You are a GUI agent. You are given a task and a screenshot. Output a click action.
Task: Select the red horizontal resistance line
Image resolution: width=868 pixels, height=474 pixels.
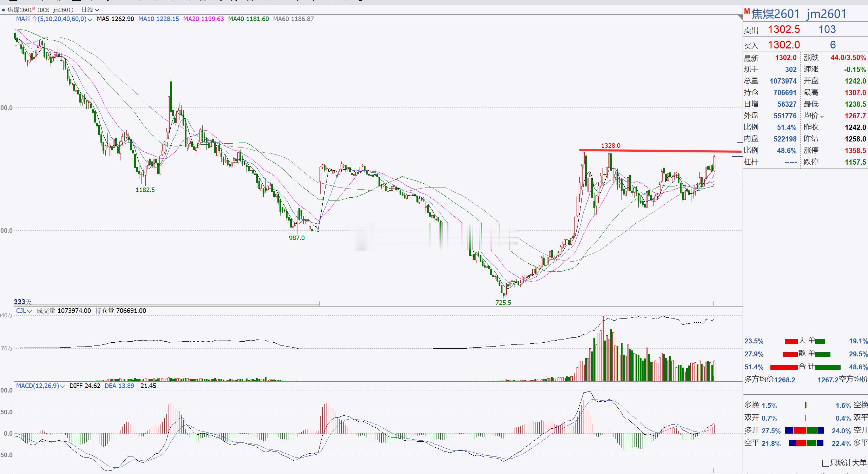(667, 151)
